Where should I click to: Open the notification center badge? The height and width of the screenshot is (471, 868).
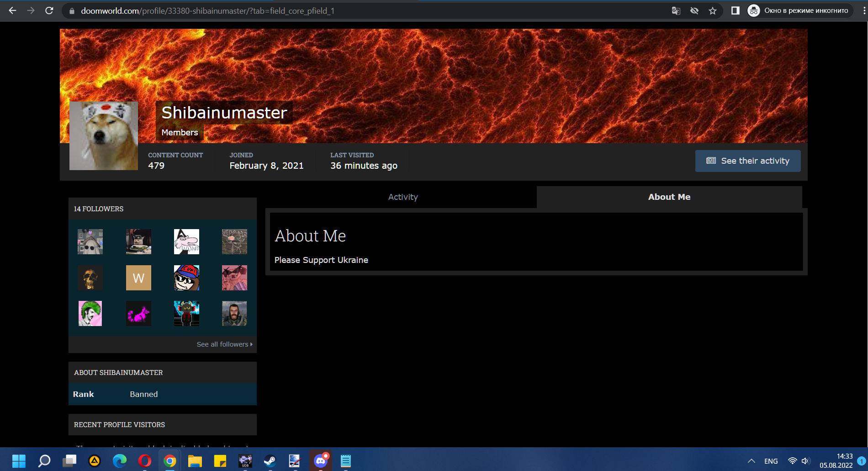tap(861, 461)
